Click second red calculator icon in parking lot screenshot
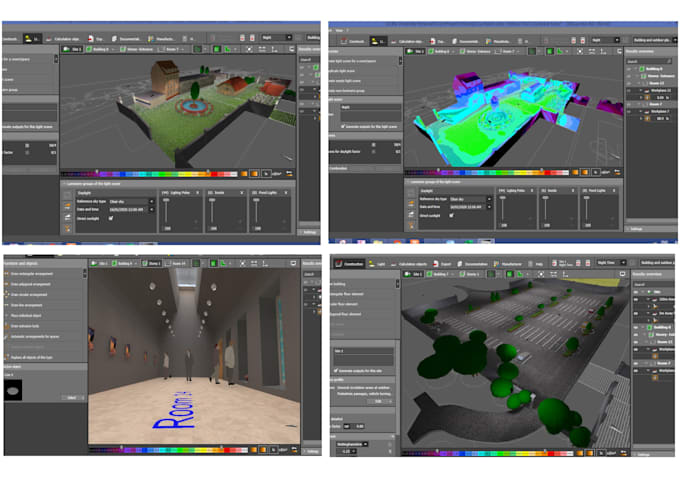 pos(588,263)
